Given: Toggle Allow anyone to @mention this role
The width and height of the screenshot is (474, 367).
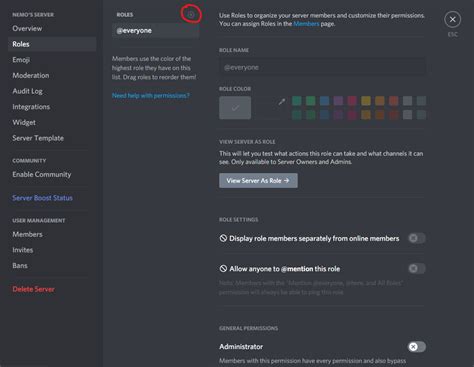Looking at the screenshot, I should [x=417, y=268].
